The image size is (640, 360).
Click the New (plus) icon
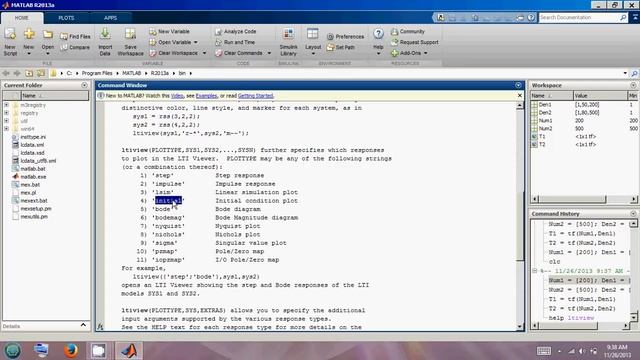(x=29, y=35)
